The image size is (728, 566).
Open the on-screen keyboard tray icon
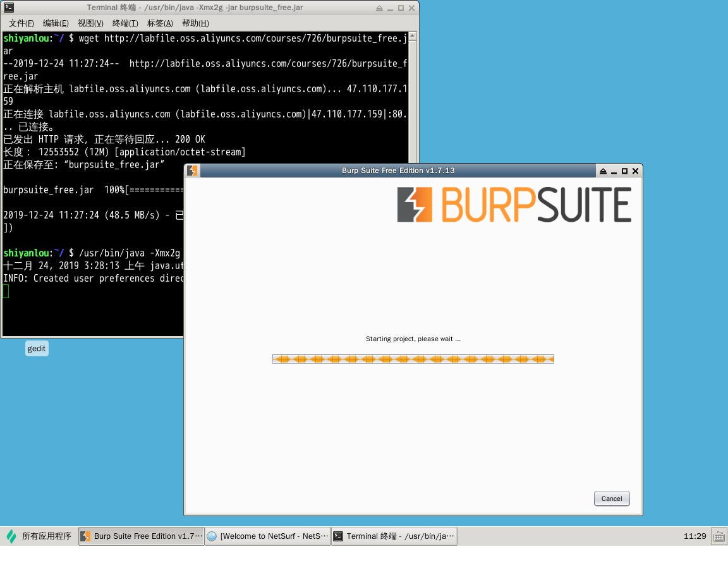coord(719,536)
